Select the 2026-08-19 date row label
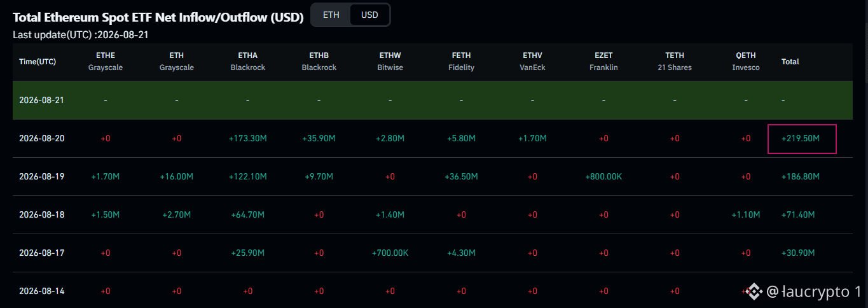Viewport: 868px width, 308px height. tap(41, 176)
